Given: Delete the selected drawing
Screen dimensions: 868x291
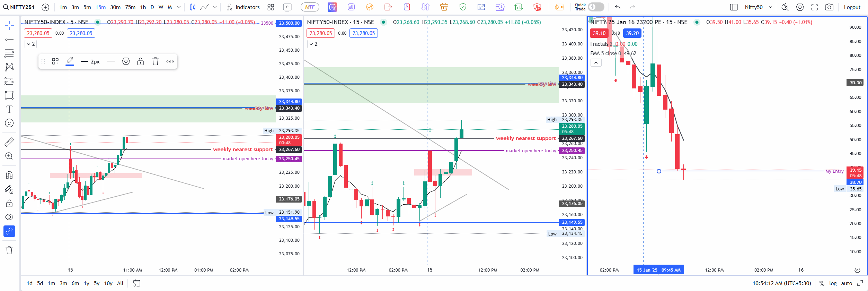Looking at the screenshot, I should (156, 61).
